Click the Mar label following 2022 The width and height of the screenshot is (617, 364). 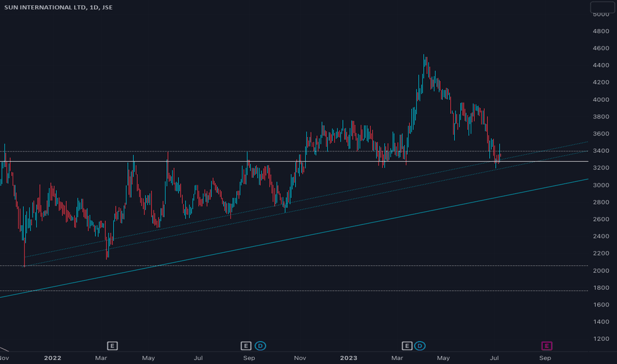(101, 357)
